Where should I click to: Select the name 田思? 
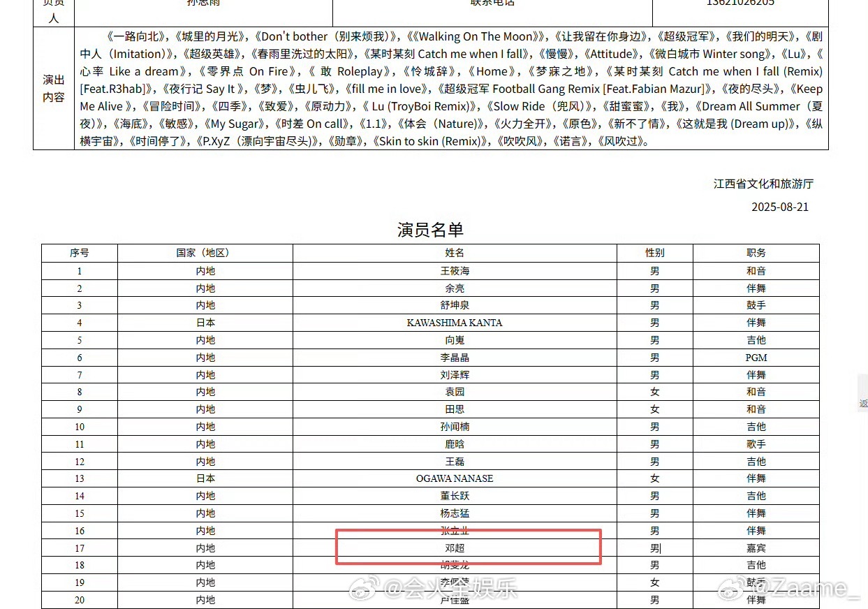455,409
